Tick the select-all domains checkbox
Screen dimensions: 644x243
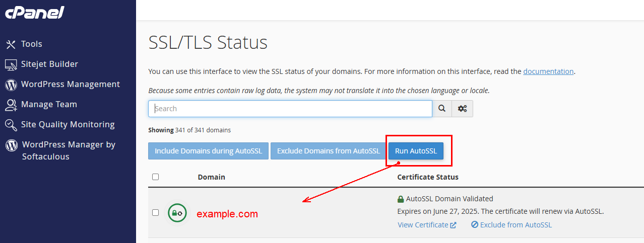pos(156,177)
